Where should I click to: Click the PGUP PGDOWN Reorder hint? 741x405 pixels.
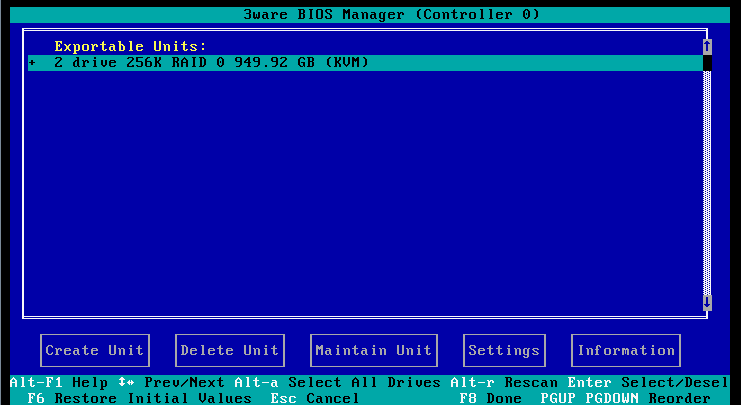tap(625, 398)
